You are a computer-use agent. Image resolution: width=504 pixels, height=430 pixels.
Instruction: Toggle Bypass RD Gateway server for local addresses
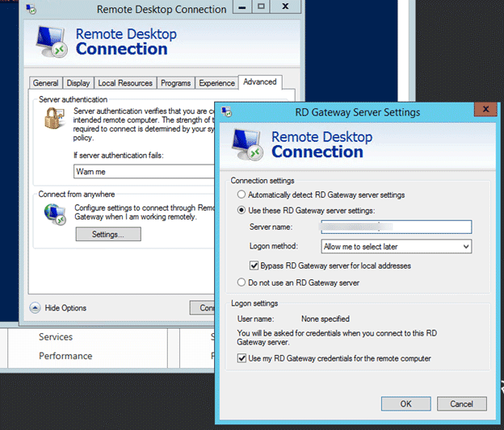pyautogui.click(x=254, y=265)
